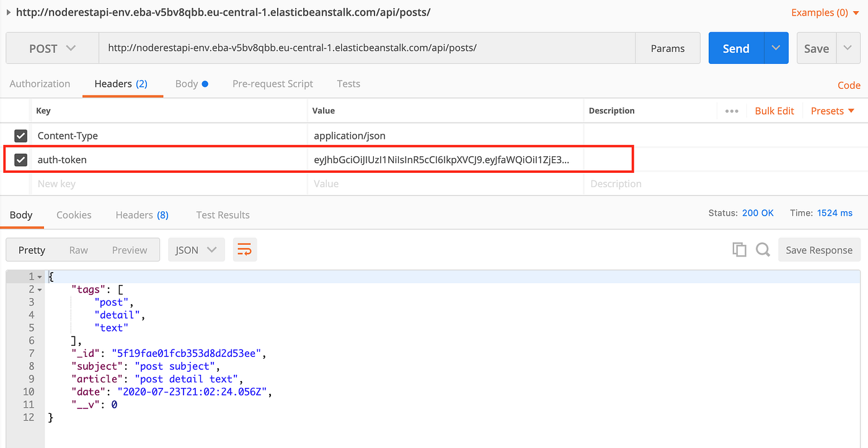
Task: Copy the response body to clipboard
Action: pos(739,249)
